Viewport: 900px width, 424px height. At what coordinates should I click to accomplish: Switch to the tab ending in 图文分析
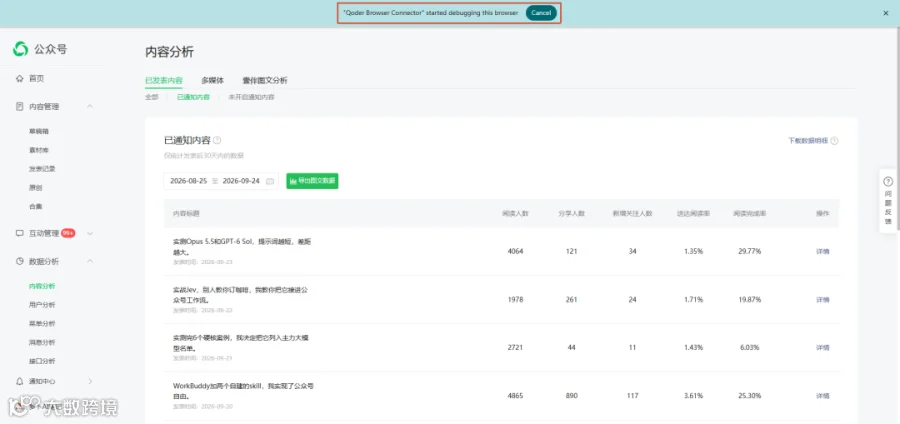click(265, 80)
